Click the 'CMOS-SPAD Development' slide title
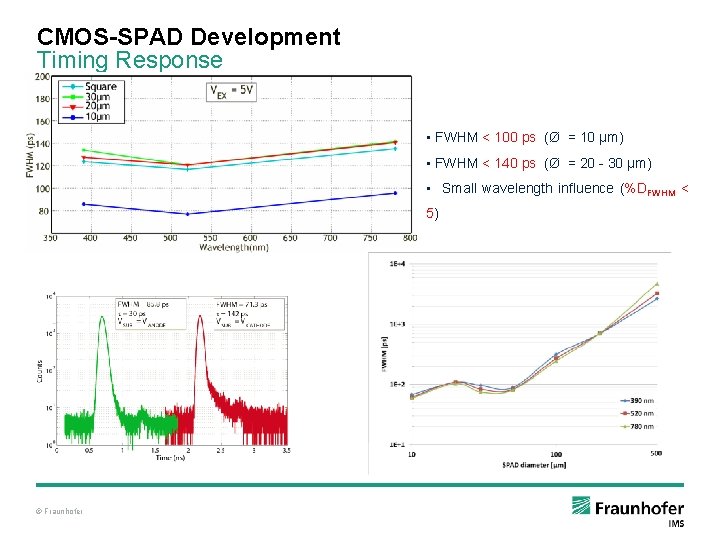This screenshot has height=540, width=720. click(x=188, y=37)
